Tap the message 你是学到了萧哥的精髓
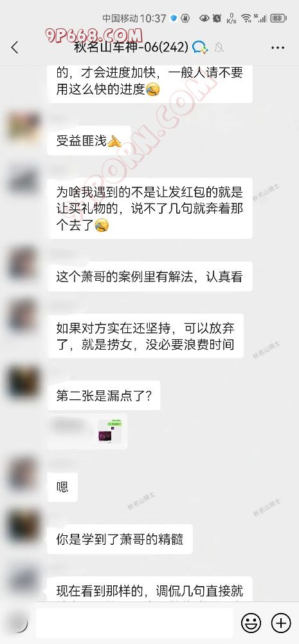 (x=120, y=539)
